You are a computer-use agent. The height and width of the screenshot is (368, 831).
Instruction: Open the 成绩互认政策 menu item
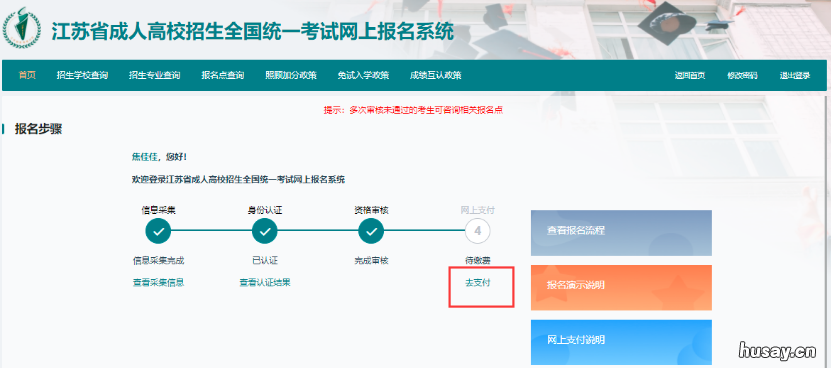[436, 75]
